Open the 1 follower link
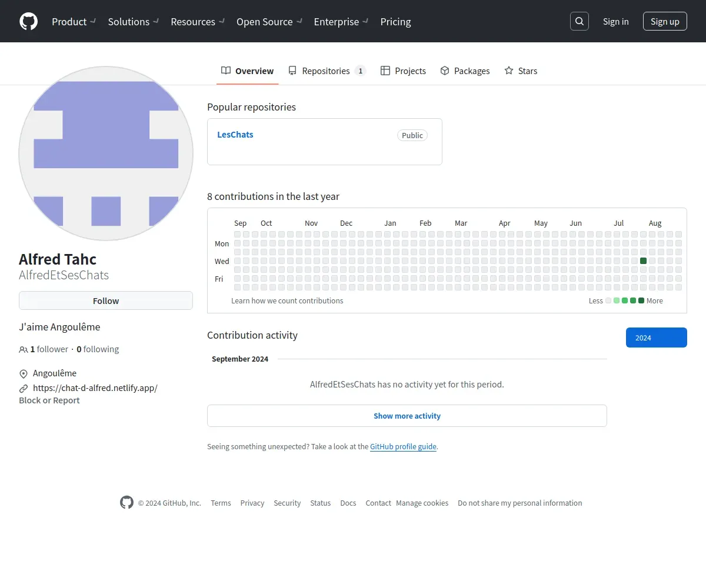The width and height of the screenshot is (706, 588). [49, 349]
